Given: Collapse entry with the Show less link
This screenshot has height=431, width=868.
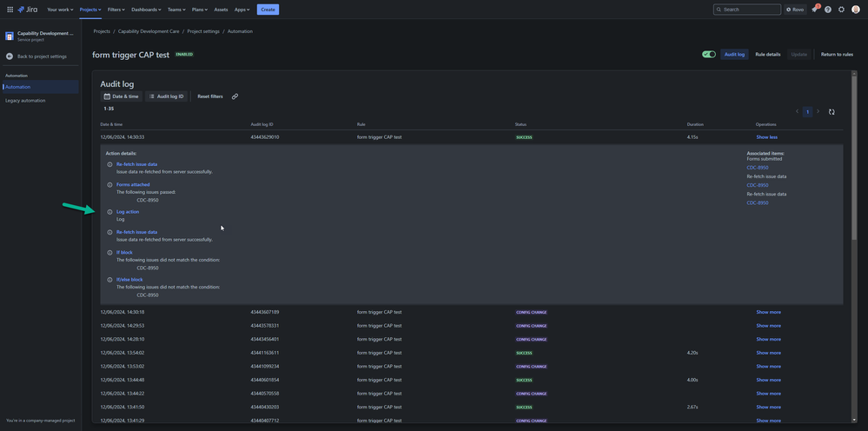Looking at the screenshot, I should (766, 137).
